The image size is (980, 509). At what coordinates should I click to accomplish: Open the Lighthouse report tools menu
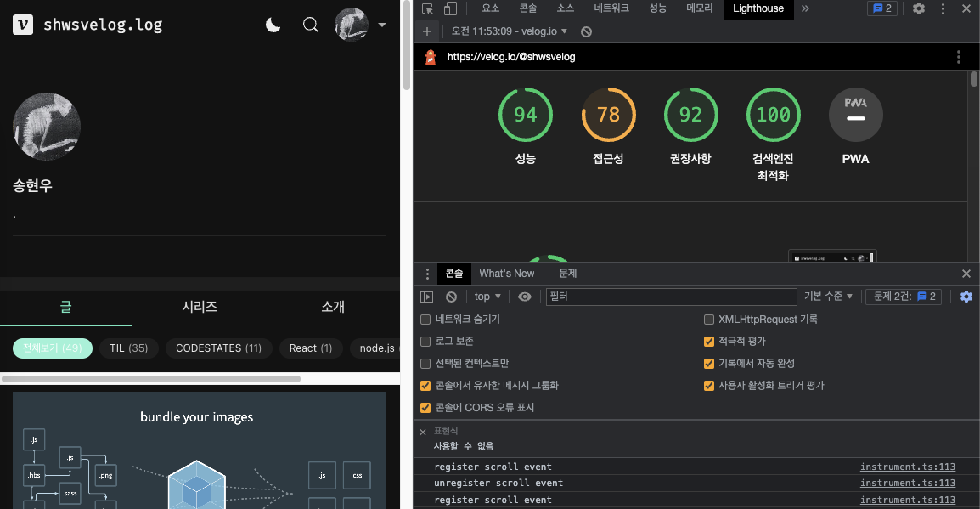pos(959,57)
